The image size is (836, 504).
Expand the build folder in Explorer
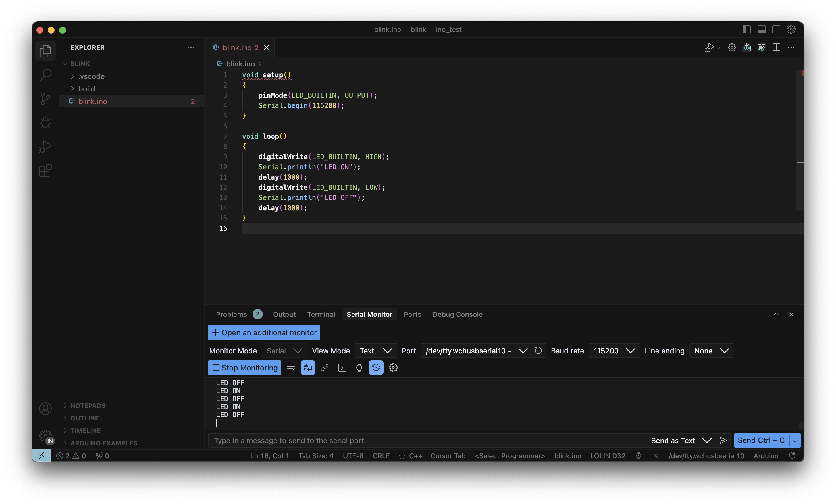pyautogui.click(x=86, y=89)
